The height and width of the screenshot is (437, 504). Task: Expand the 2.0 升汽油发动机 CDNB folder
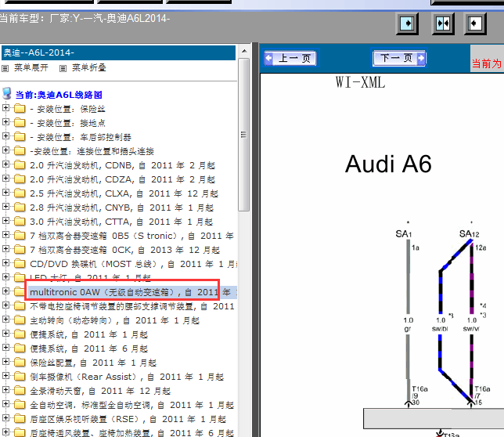point(5,164)
